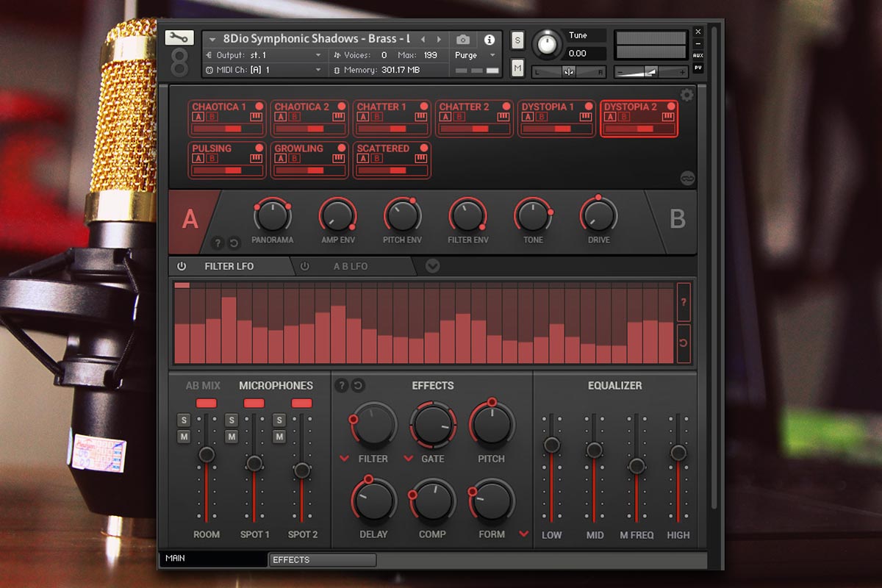
Task: Click the TONE knob
Action: click(533, 216)
